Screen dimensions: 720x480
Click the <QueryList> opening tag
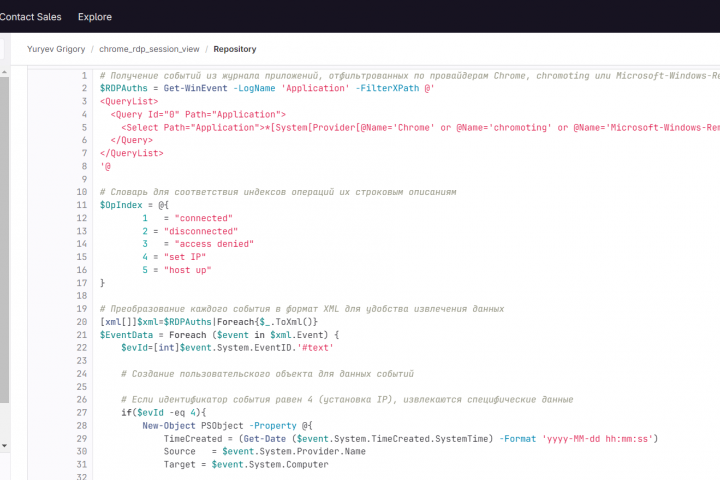point(129,101)
